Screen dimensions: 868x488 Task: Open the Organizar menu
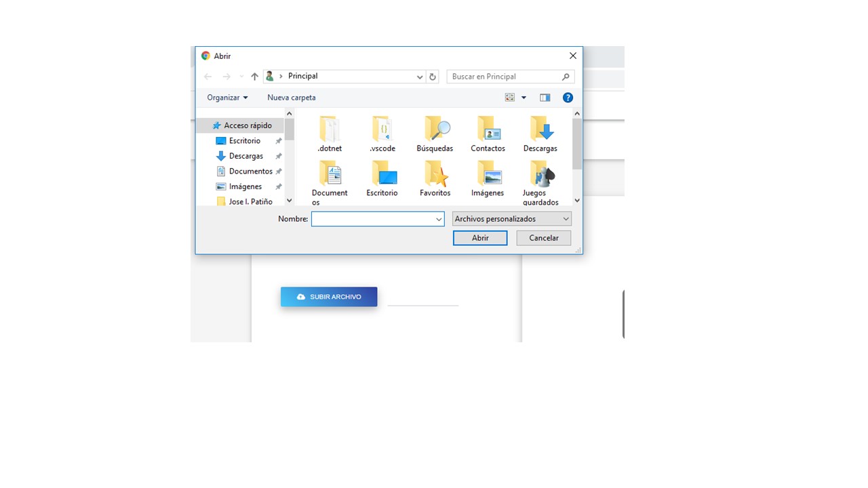click(x=227, y=98)
